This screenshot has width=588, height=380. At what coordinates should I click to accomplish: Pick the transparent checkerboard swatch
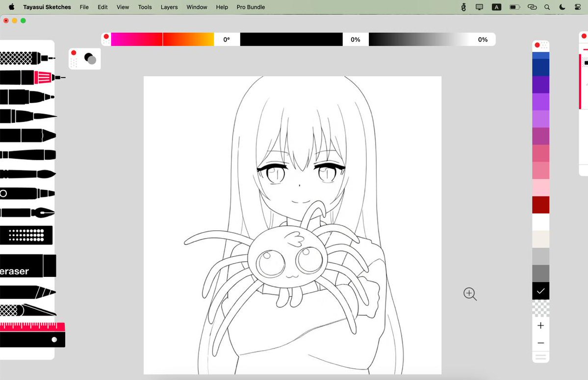[541, 308]
